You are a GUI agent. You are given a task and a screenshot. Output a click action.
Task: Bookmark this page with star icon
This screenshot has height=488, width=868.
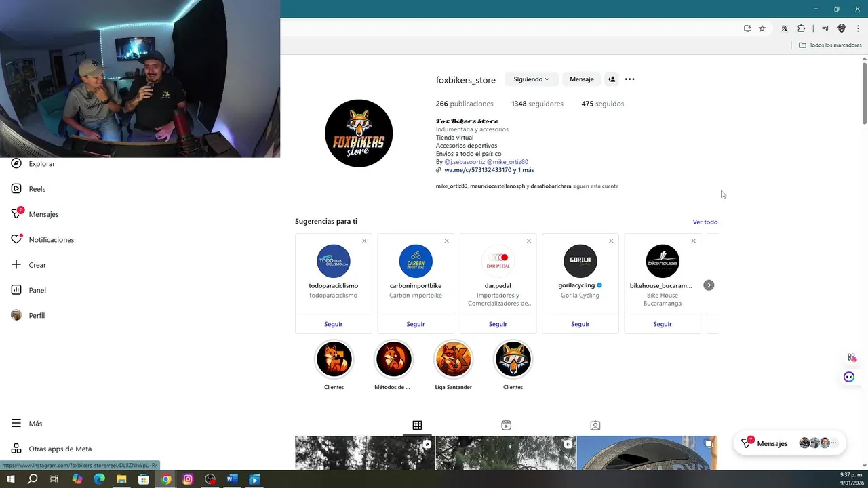[x=762, y=28]
